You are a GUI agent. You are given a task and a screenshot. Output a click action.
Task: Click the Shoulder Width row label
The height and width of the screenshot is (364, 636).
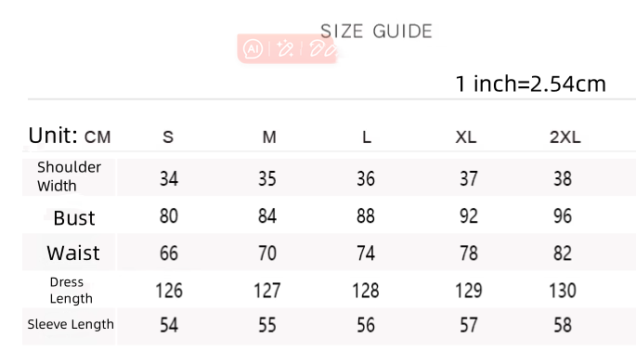69,176
